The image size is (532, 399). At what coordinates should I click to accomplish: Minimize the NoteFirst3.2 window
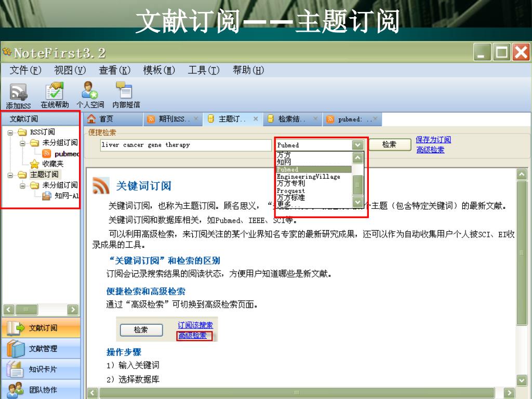click(482, 52)
